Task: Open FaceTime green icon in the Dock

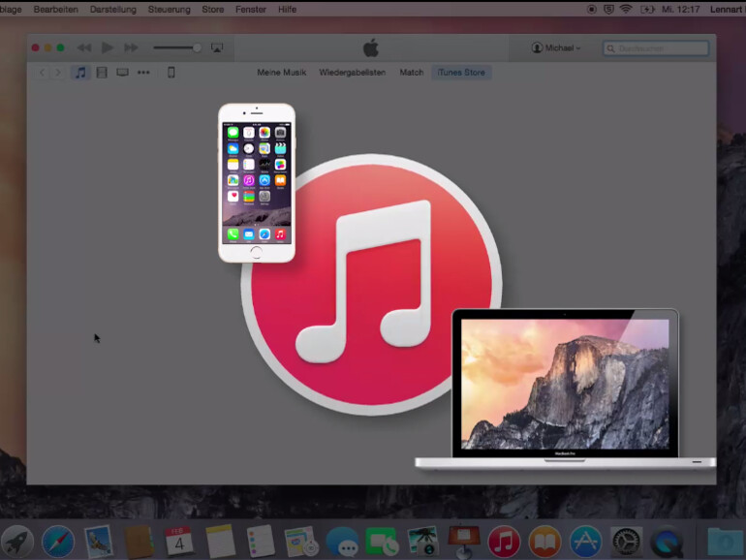Action: [382, 542]
